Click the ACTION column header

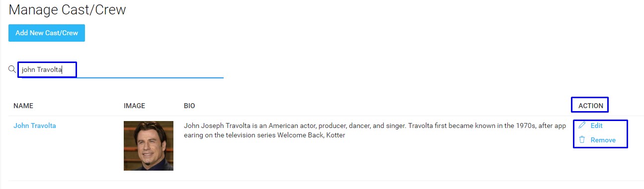[x=591, y=106]
